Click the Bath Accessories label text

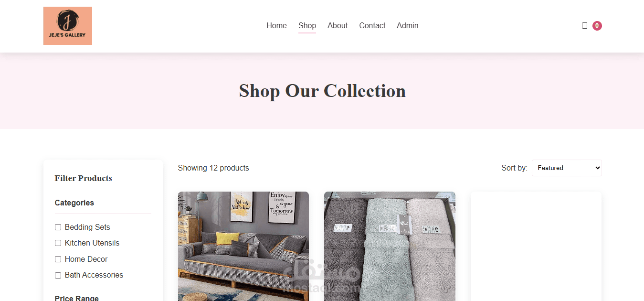[94, 275]
